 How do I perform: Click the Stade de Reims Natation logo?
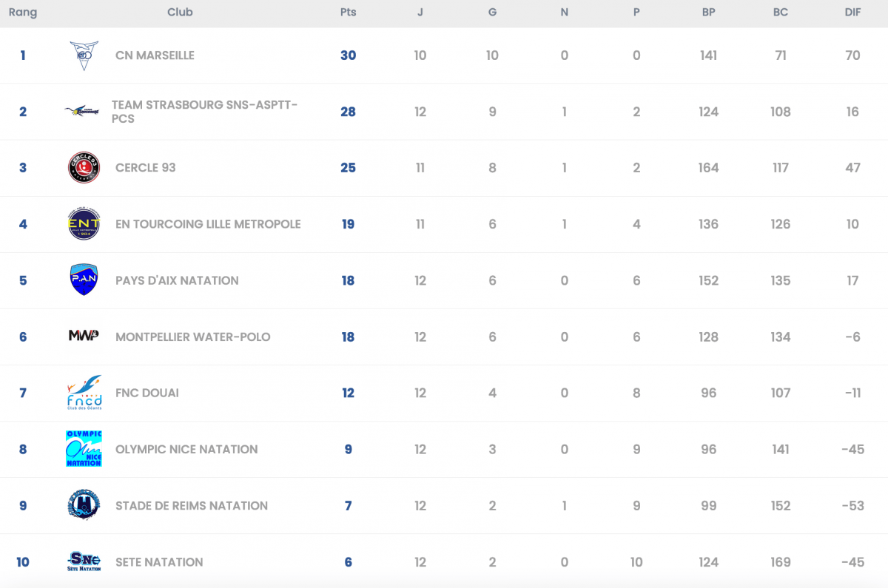(x=84, y=505)
